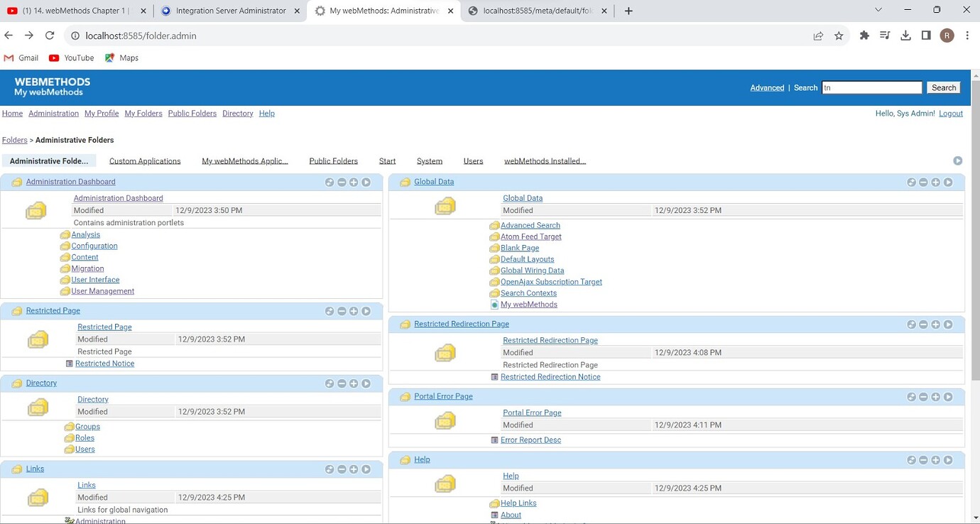Open Chrome downloads icon
980x524 pixels.
(905, 36)
